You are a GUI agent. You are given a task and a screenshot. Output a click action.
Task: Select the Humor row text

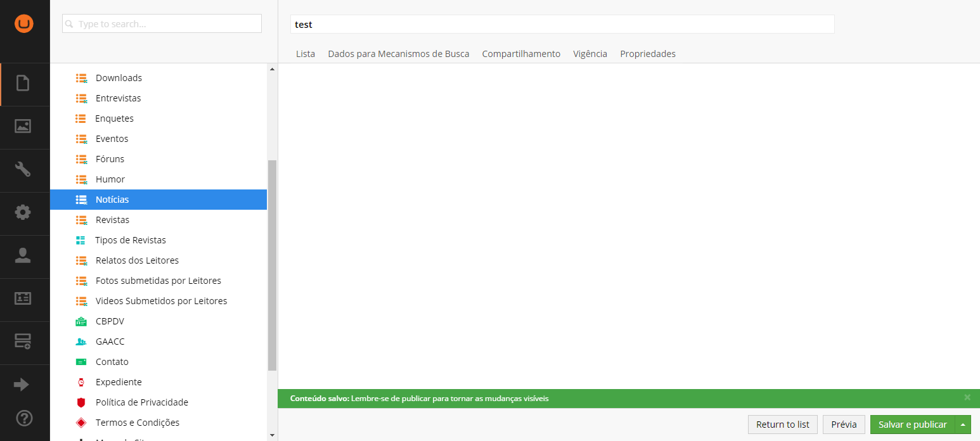tap(110, 179)
